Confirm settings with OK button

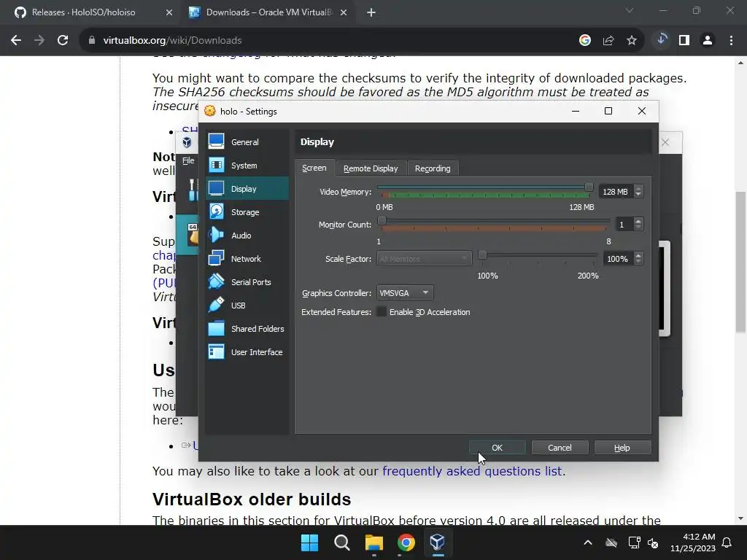tap(497, 448)
